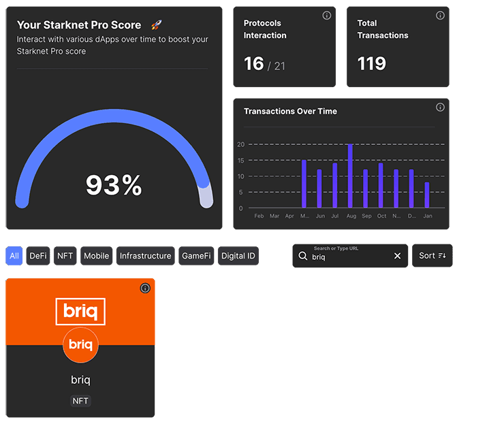Screen dimensions: 504x426
Task: Click the Oct bar in the chart
Action: [381, 185]
